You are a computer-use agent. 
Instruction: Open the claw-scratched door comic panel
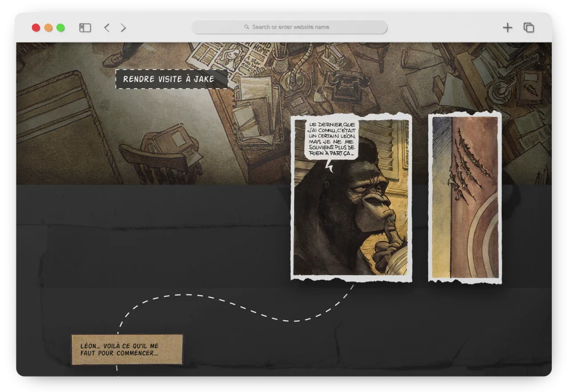465,197
